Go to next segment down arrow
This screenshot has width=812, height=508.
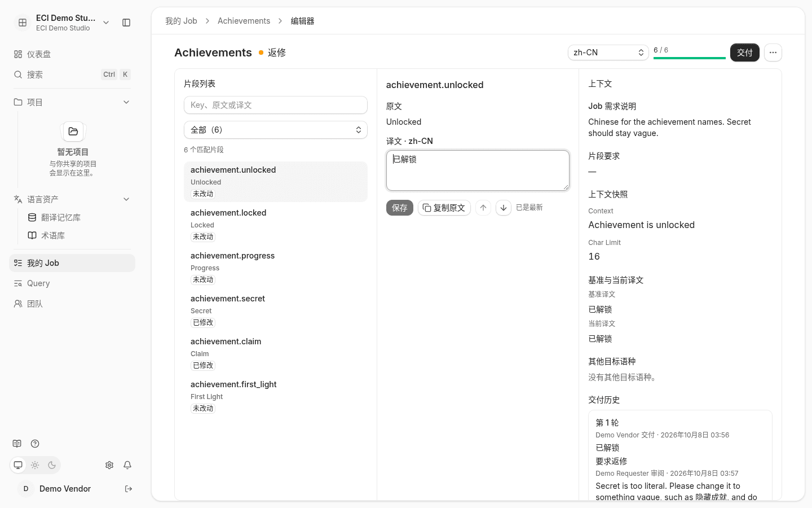504,208
